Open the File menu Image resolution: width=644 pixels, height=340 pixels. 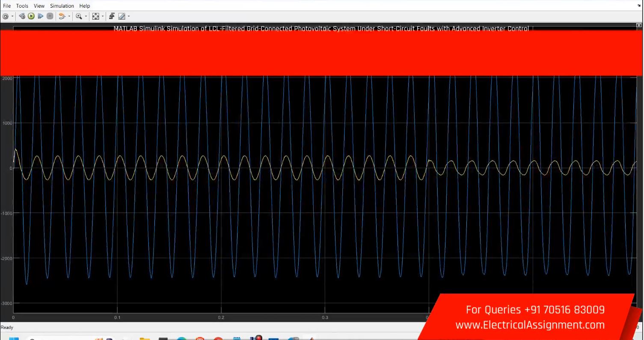(7, 6)
